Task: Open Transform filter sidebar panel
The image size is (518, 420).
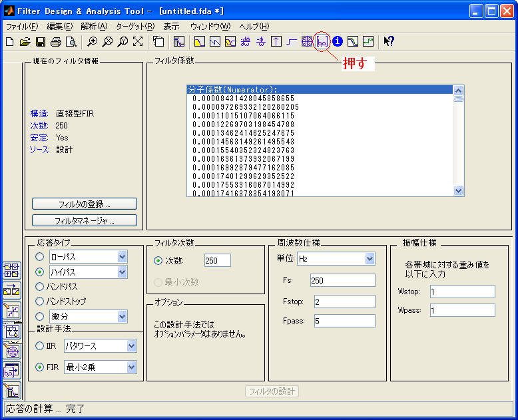Action: pos(12,291)
